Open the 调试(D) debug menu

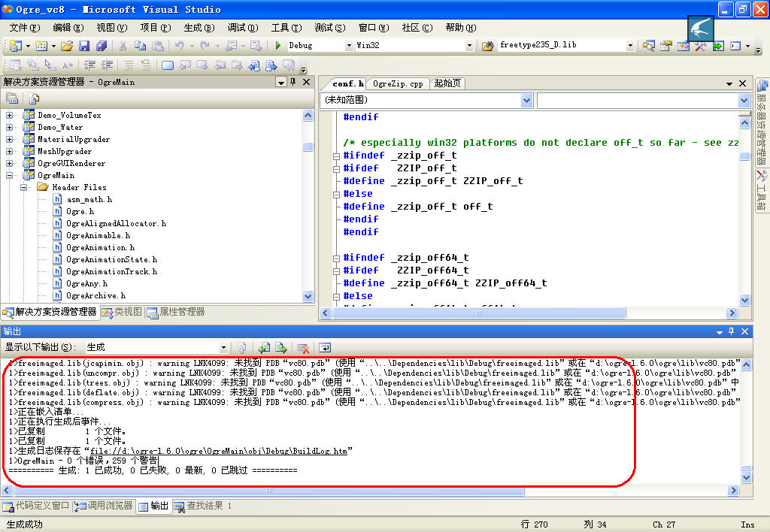243,28
